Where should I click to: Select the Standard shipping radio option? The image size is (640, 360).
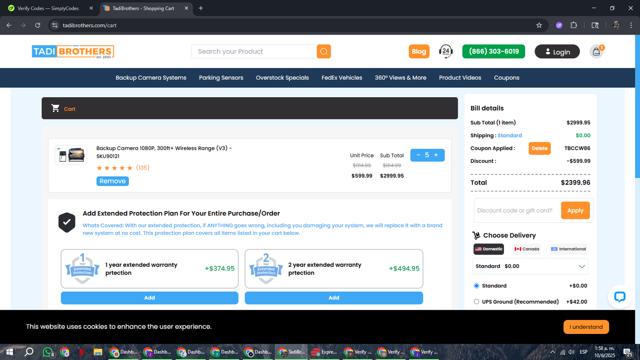[x=476, y=286]
